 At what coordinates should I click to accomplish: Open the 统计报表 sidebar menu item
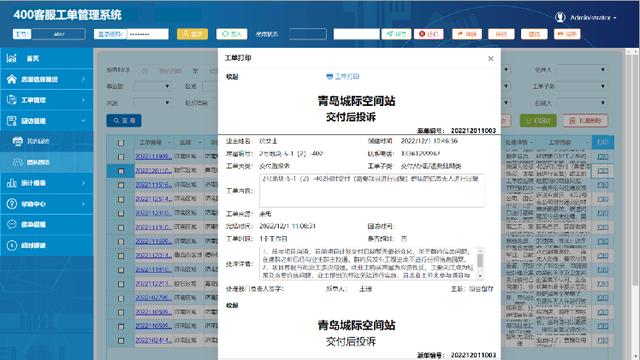(47, 183)
